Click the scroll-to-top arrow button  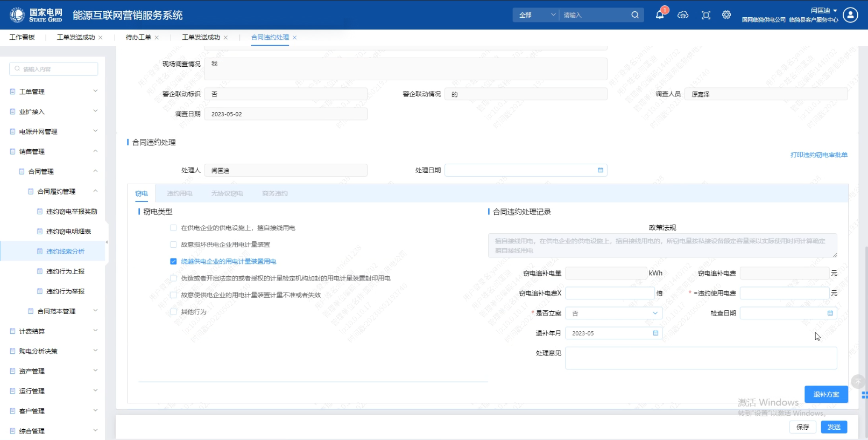[x=858, y=382]
